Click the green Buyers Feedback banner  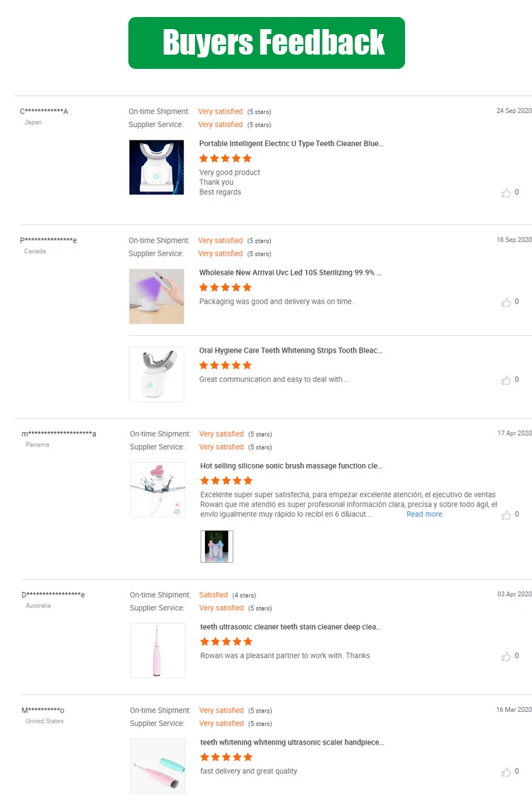click(266, 43)
